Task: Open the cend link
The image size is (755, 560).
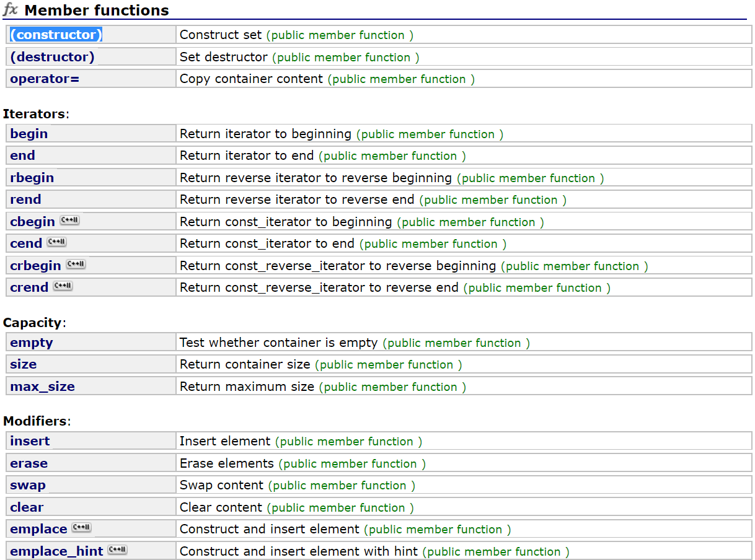Action: point(26,243)
